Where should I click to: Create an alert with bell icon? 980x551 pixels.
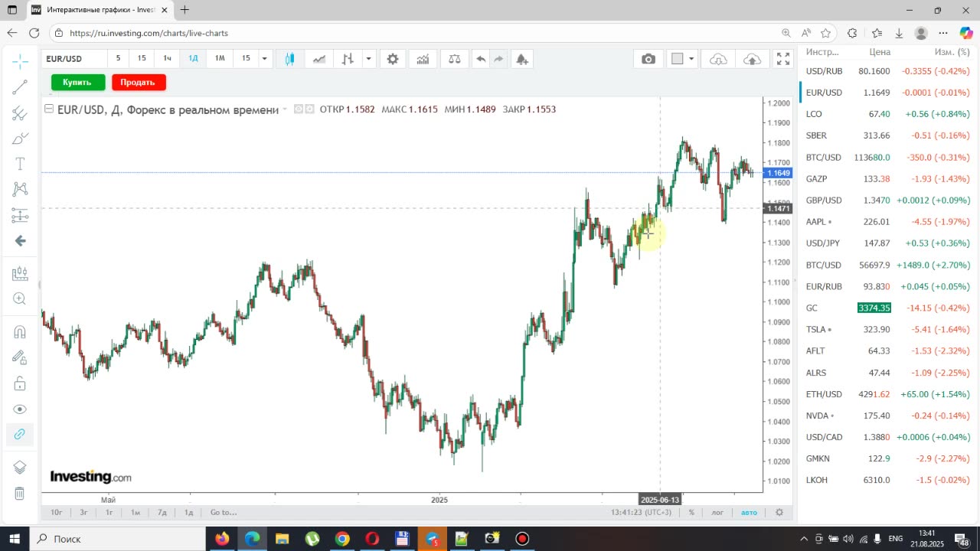pos(522,59)
